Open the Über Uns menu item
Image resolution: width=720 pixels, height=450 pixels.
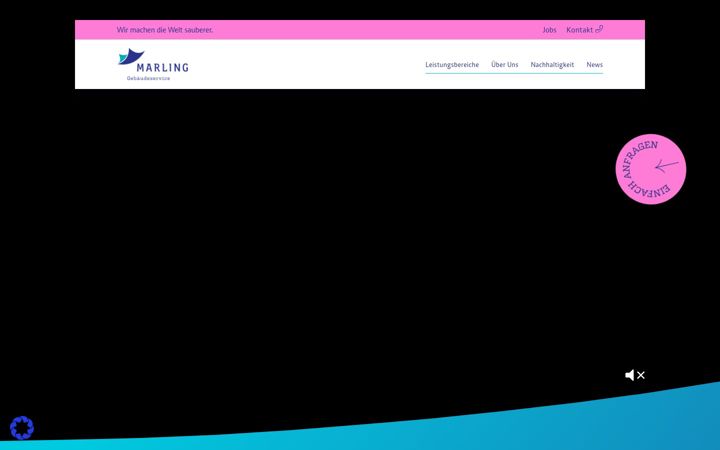pos(505,65)
